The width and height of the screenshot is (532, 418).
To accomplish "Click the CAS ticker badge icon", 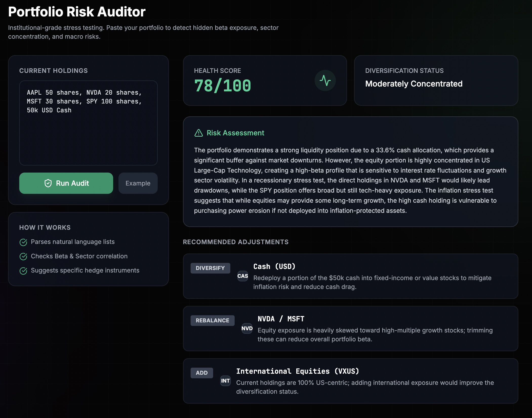I will 242,276.
